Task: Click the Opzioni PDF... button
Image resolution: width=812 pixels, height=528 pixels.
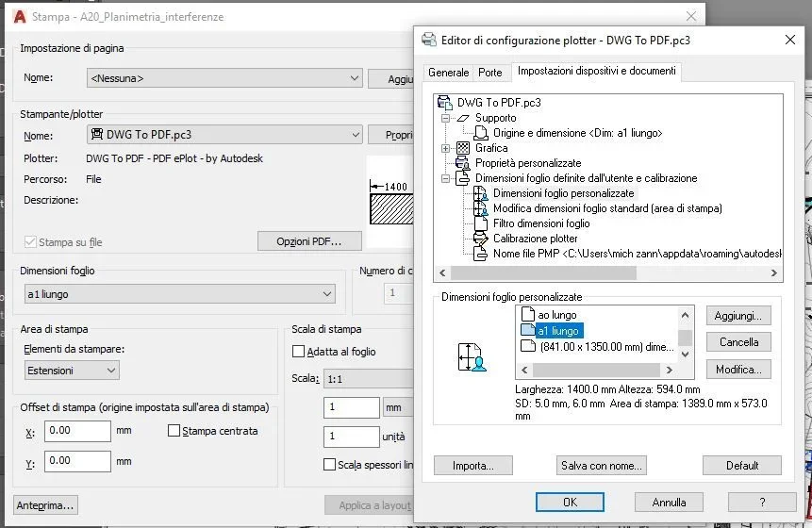Action: [309, 241]
